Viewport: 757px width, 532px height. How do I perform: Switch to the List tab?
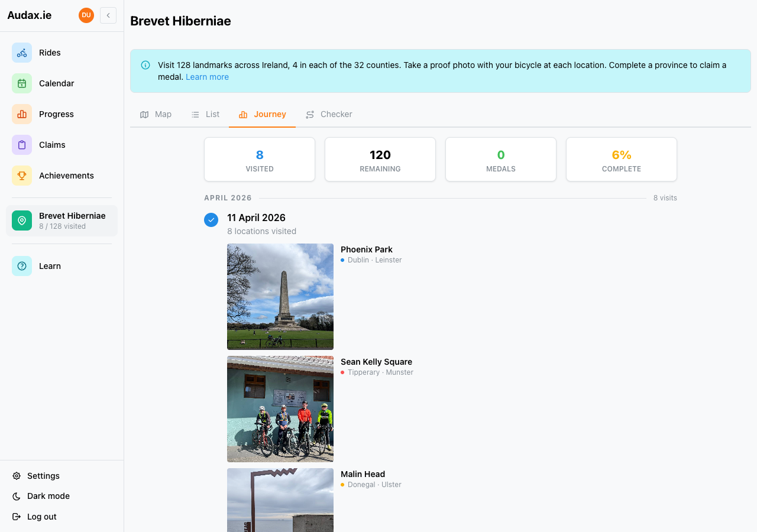[x=205, y=114]
